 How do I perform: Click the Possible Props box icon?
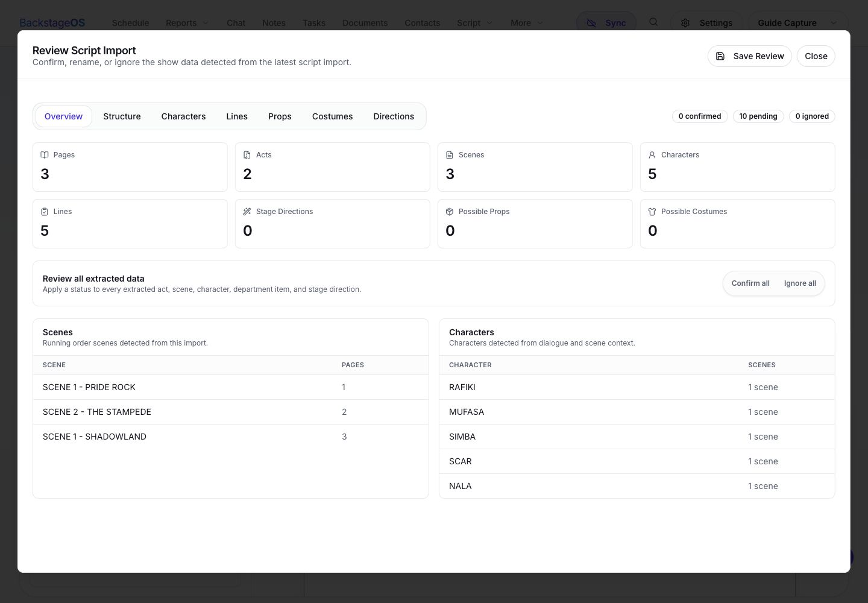pos(450,212)
